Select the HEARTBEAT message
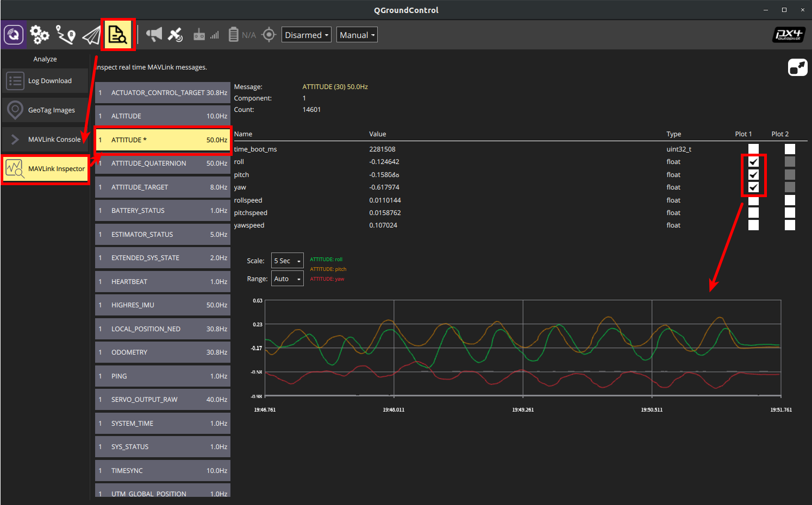This screenshot has height=505, width=812. pyautogui.click(x=163, y=282)
